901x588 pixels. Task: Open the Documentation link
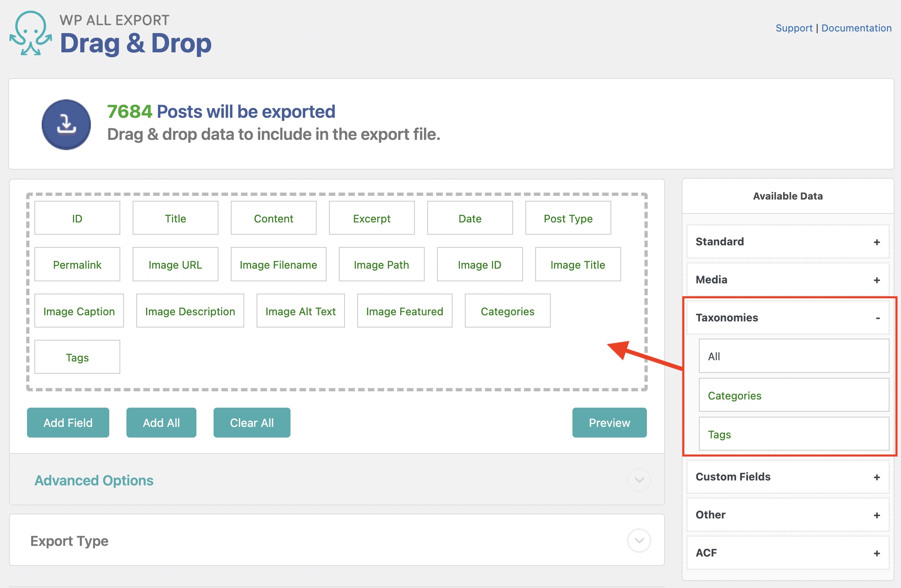[856, 28]
